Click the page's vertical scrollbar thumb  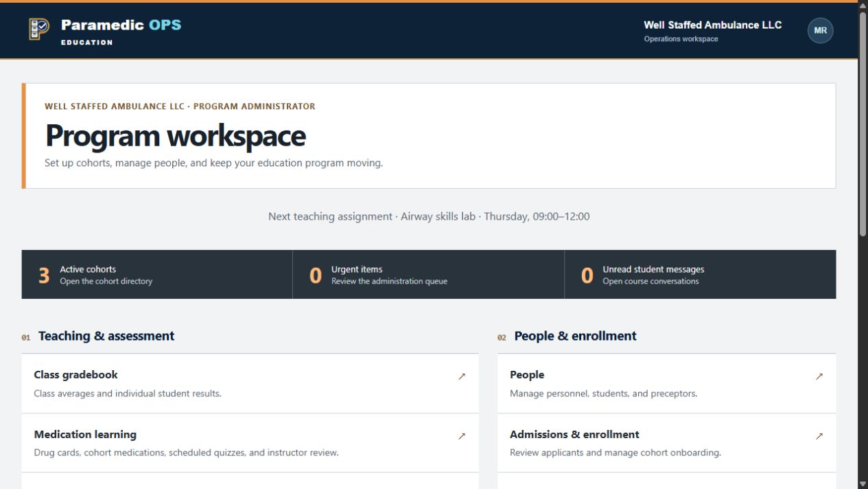(863, 124)
